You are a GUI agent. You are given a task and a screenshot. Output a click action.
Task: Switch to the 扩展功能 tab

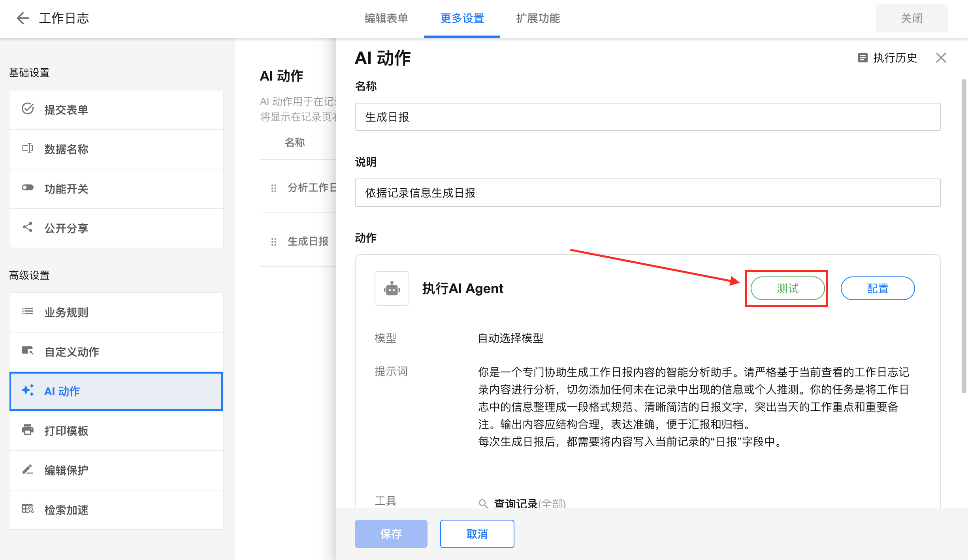[538, 19]
